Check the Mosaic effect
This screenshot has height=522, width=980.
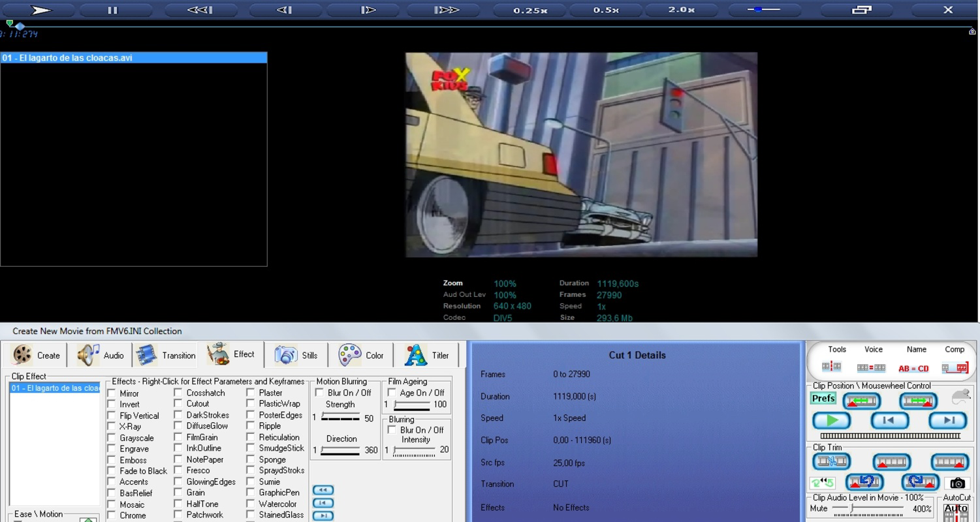(112, 504)
